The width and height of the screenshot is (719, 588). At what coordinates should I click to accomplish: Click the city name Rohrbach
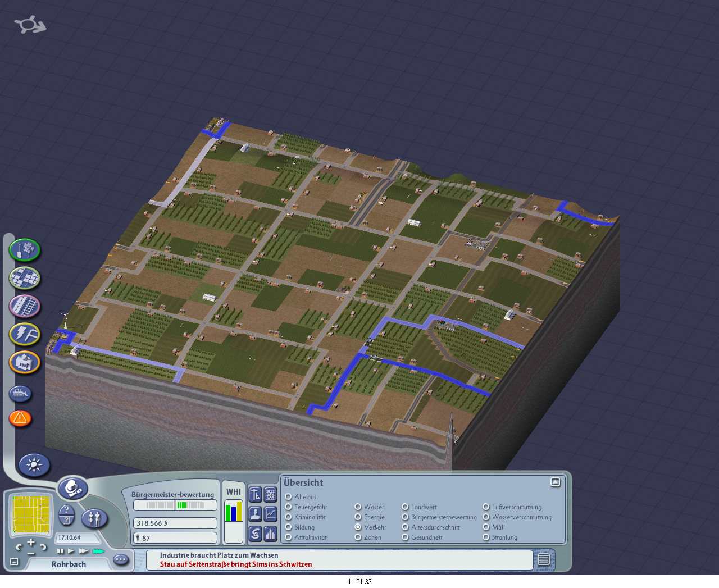click(x=69, y=564)
